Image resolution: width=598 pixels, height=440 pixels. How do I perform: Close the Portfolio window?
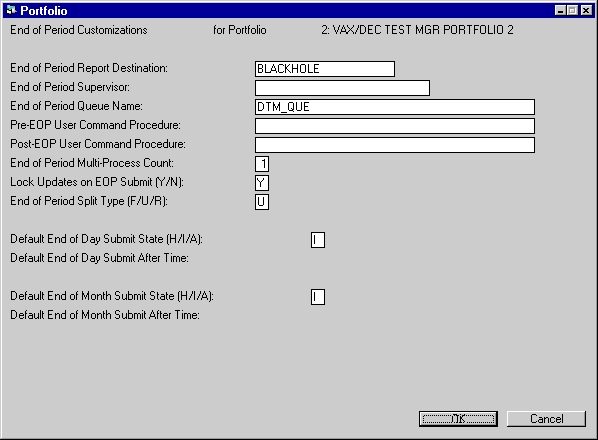click(x=586, y=10)
